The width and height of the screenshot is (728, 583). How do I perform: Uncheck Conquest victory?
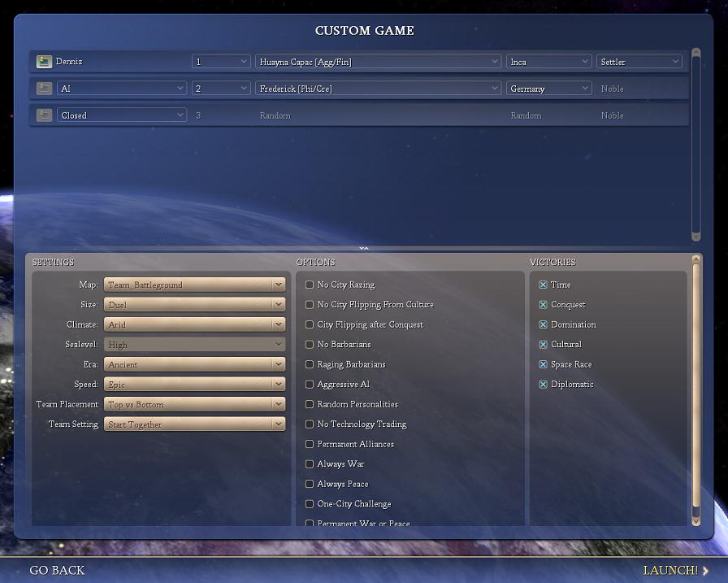pyautogui.click(x=544, y=304)
